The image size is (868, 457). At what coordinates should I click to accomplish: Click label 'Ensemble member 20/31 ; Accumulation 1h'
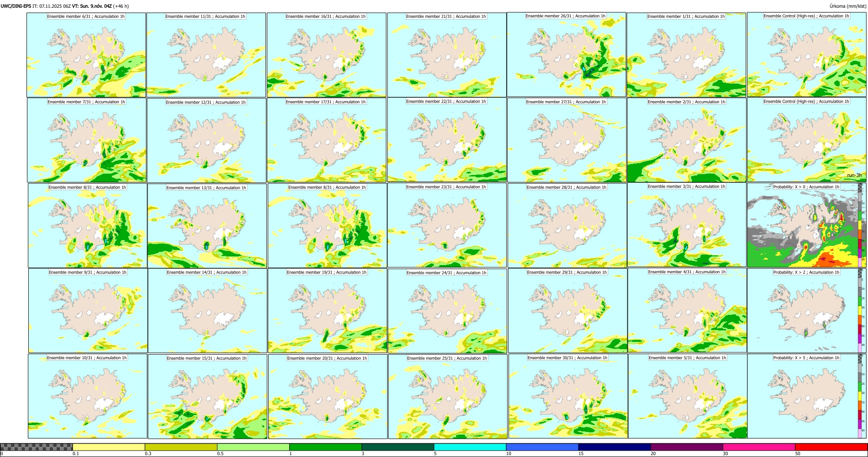click(x=327, y=358)
